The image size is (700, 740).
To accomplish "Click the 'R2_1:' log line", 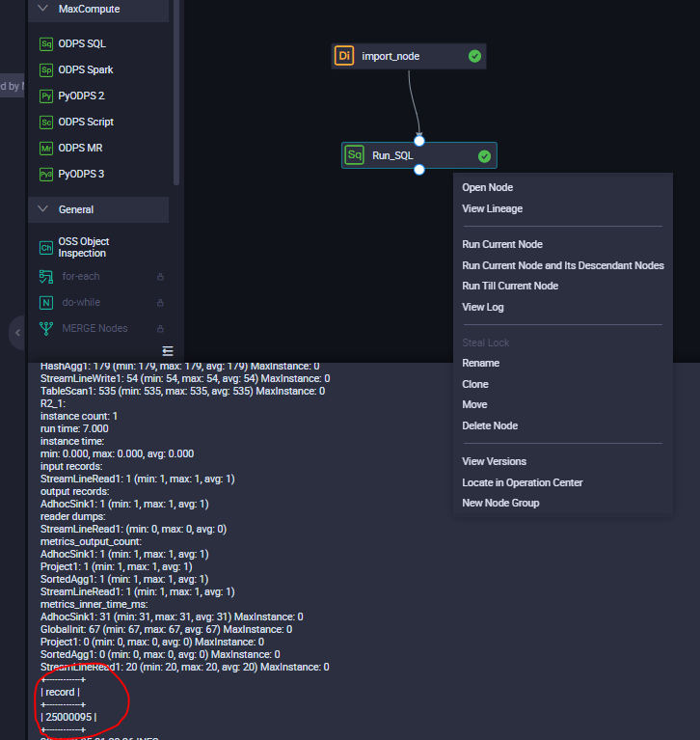I will (53, 403).
